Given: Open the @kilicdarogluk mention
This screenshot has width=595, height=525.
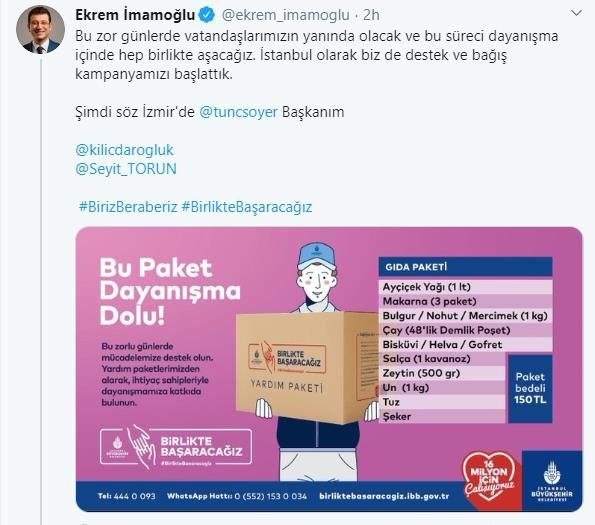Looking at the screenshot, I should pos(124,150).
